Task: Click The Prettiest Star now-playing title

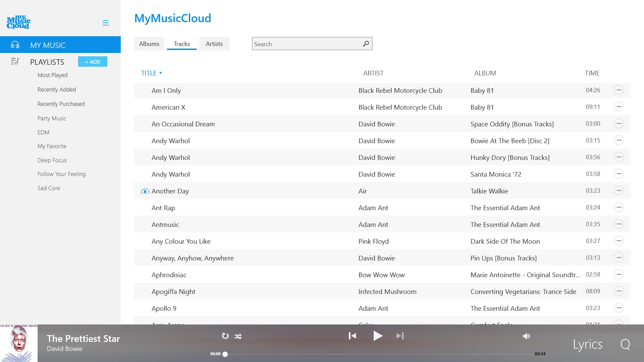Action: point(84,339)
